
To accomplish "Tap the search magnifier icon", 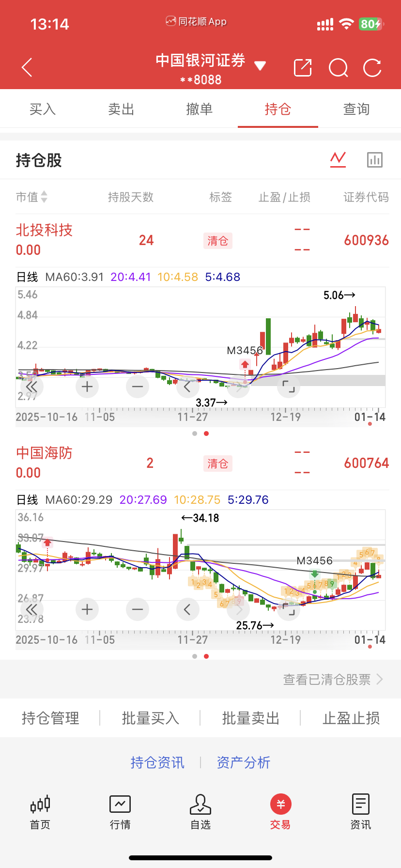I will pyautogui.click(x=338, y=68).
